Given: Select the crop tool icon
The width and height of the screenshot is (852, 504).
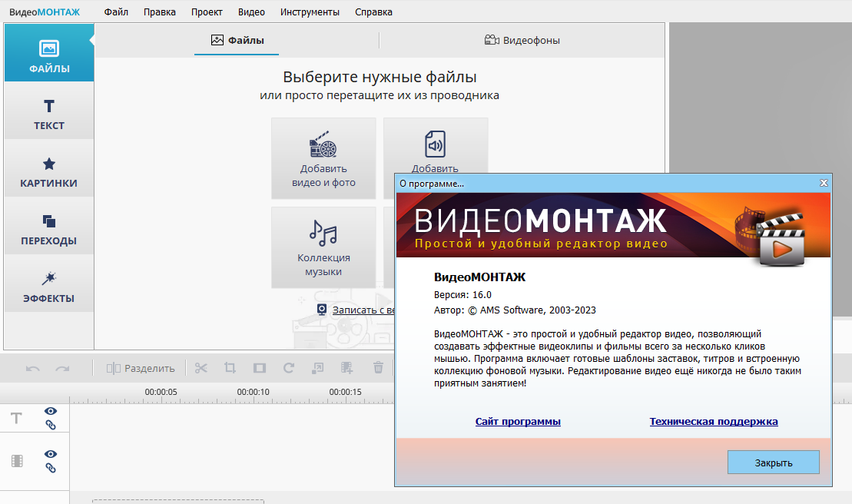Looking at the screenshot, I should click(x=230, y=368).
